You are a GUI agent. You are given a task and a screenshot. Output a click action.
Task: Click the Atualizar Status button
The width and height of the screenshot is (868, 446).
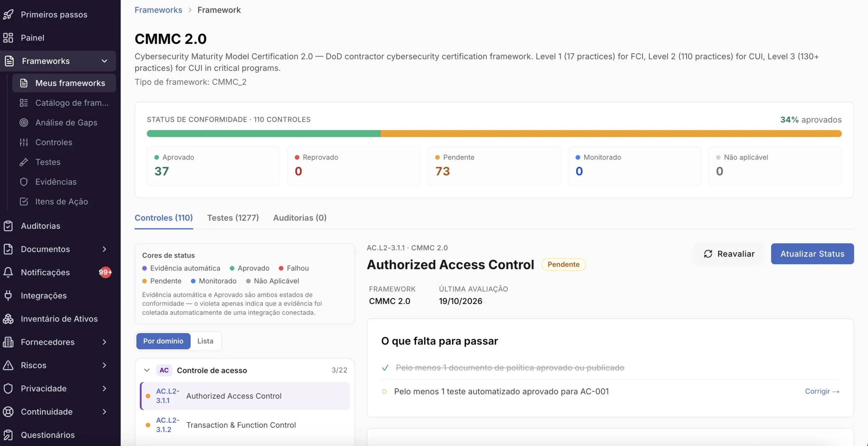(812, 254)
